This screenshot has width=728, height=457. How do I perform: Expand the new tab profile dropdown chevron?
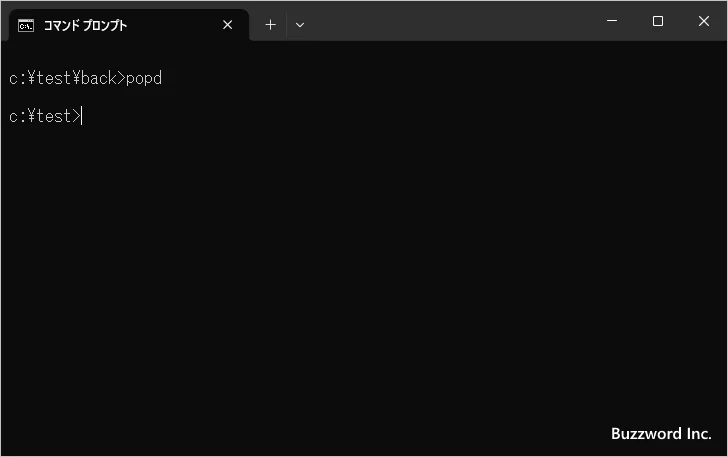(300, 25)
